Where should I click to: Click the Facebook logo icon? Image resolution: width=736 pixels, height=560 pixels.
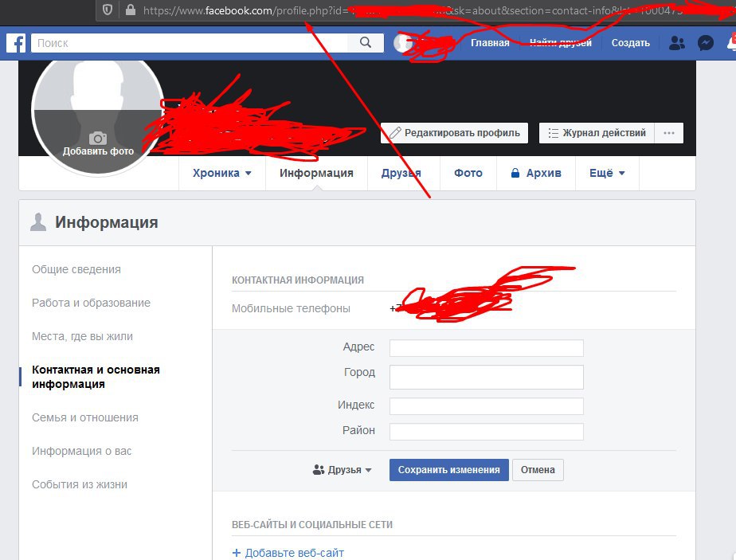16,43
